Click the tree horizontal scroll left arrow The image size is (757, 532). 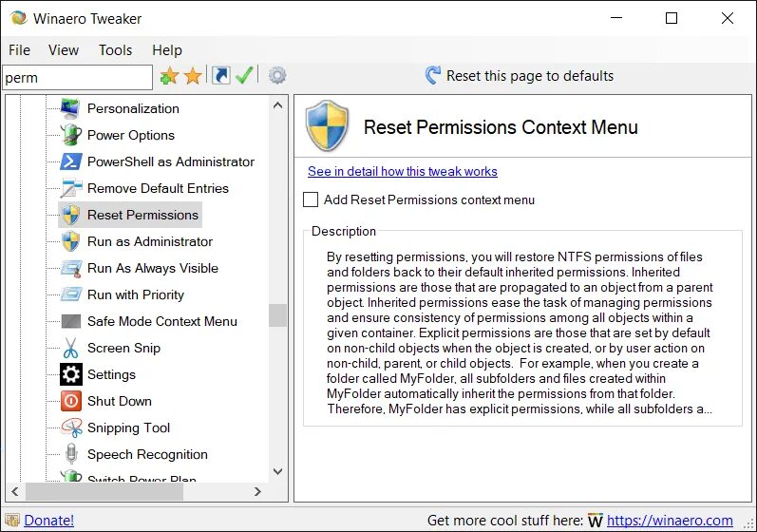tap(15, 491)
